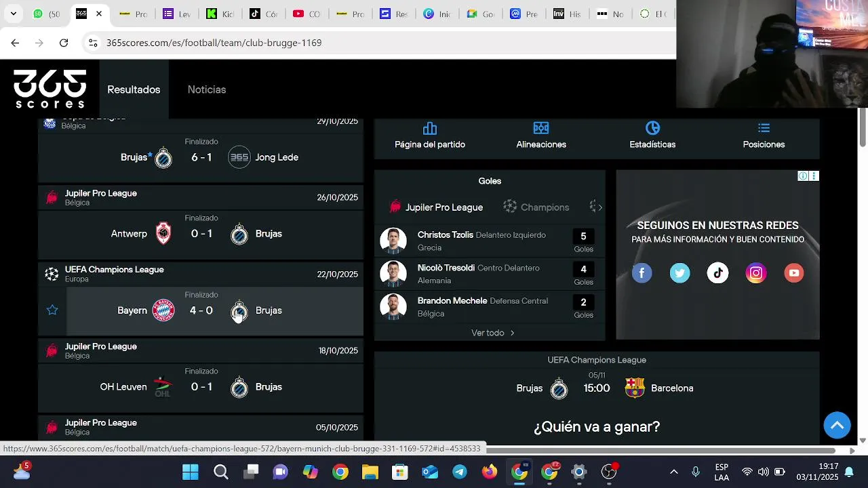Click scroll-to-top blue arrow button
Viewport: 868px width, 488px height.
[x=837, y=426]
